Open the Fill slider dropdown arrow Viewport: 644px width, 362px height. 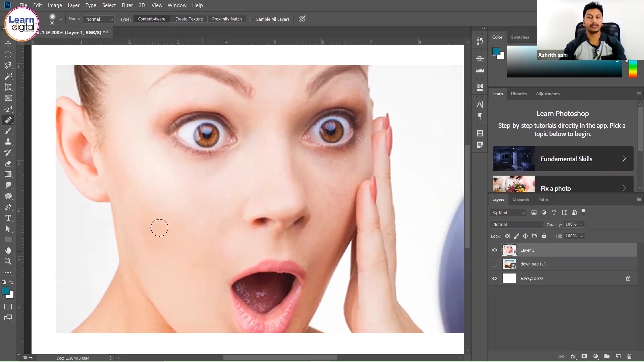pos(582,236)
